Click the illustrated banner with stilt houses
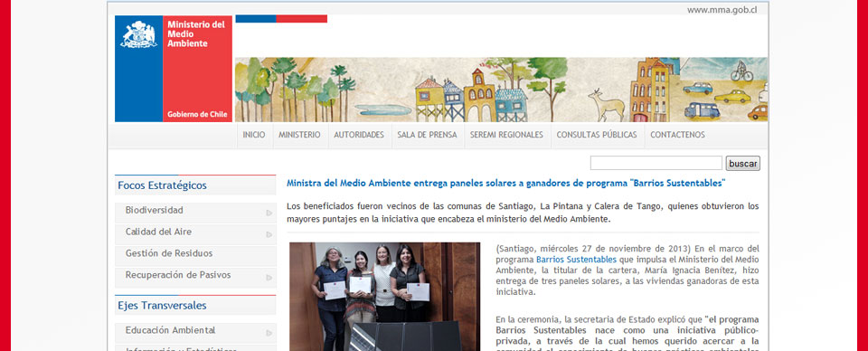868x351 pixels. point(502,90)
